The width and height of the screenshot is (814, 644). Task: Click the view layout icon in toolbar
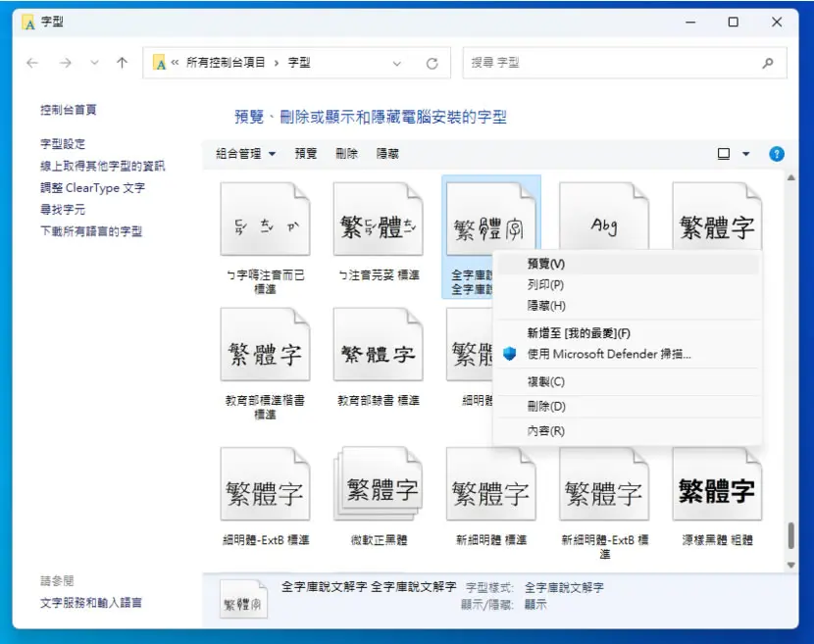pyautogui.click(x=723, y=154)
